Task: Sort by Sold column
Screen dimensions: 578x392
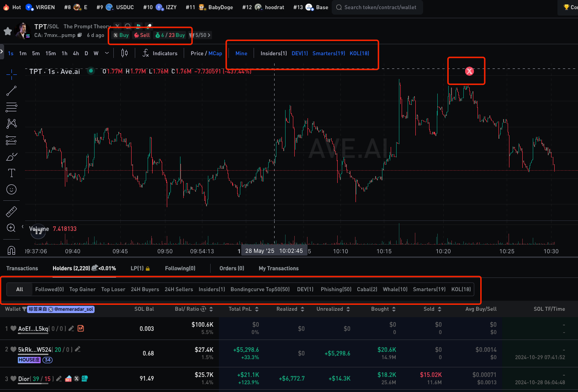Action: pos(440,309)
